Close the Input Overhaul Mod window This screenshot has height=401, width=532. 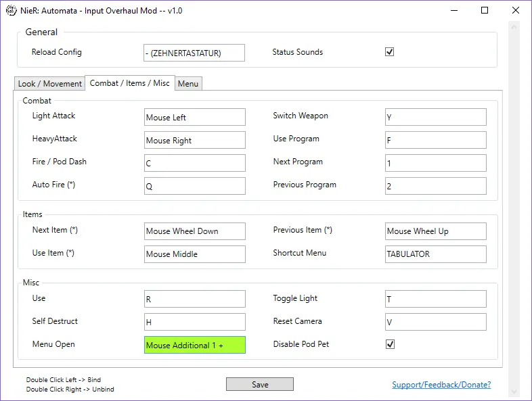(515, 11)
